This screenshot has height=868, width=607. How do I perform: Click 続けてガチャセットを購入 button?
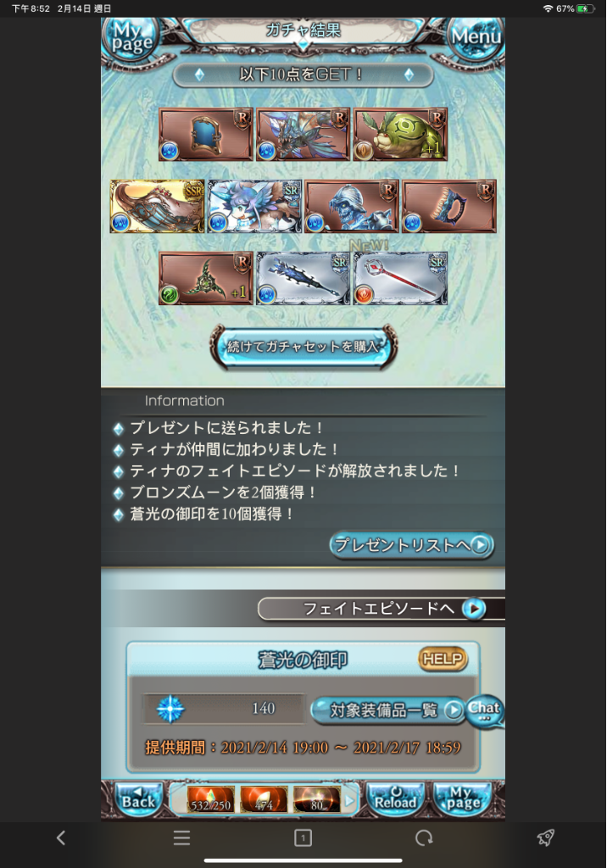(303, 347)
